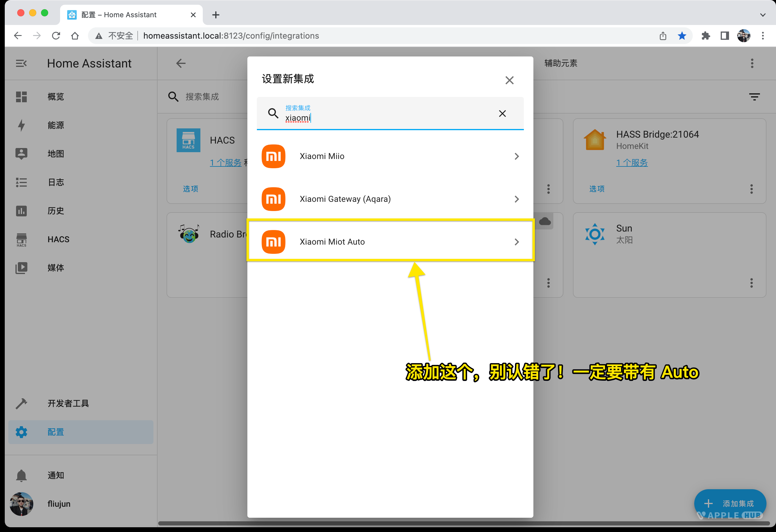This screenshot has width=776, height=532.
Task: Clear the xiaomi search text
Action: point(502,114)
